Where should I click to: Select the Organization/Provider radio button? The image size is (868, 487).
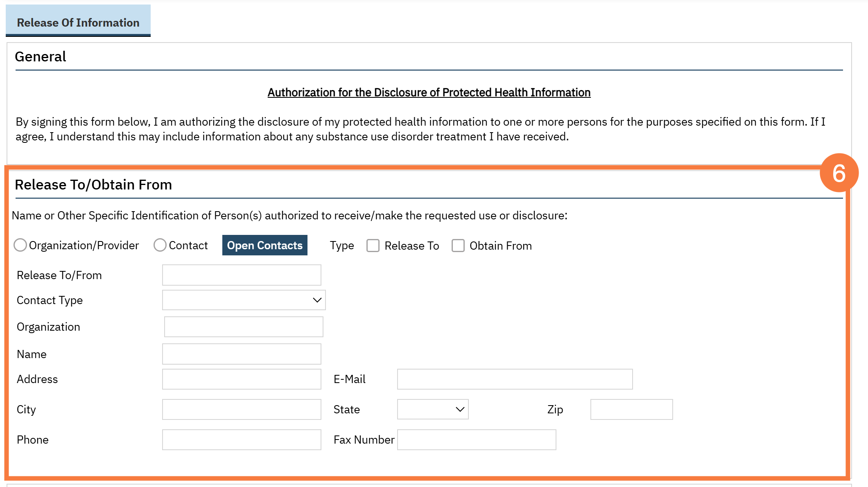(20, 245)
